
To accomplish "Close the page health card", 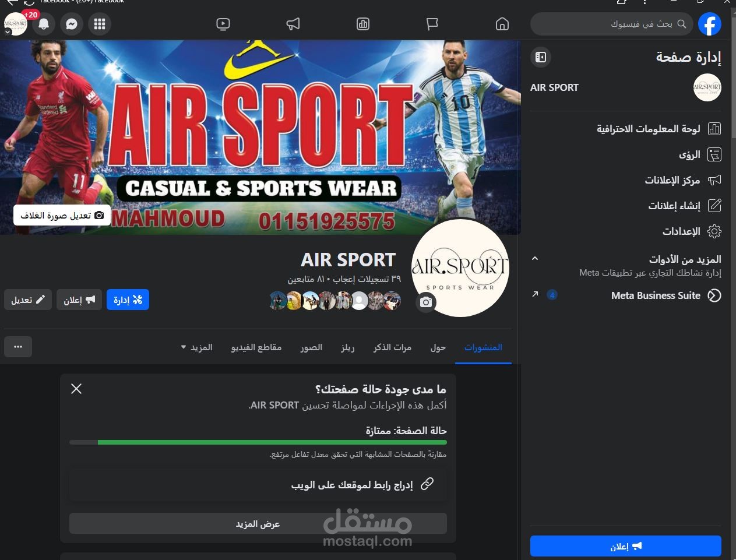I will pyautogui.click(x=76, y=389).
